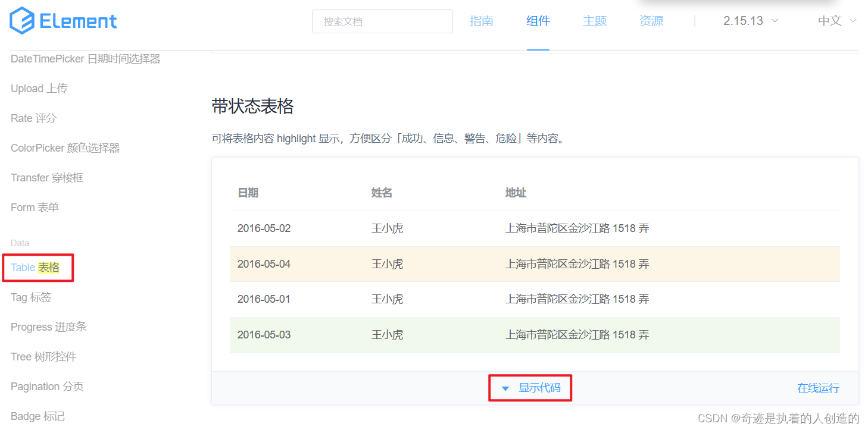Open the 主题 nav item
The width and height of the screenshot is (868, 430).
594,21
